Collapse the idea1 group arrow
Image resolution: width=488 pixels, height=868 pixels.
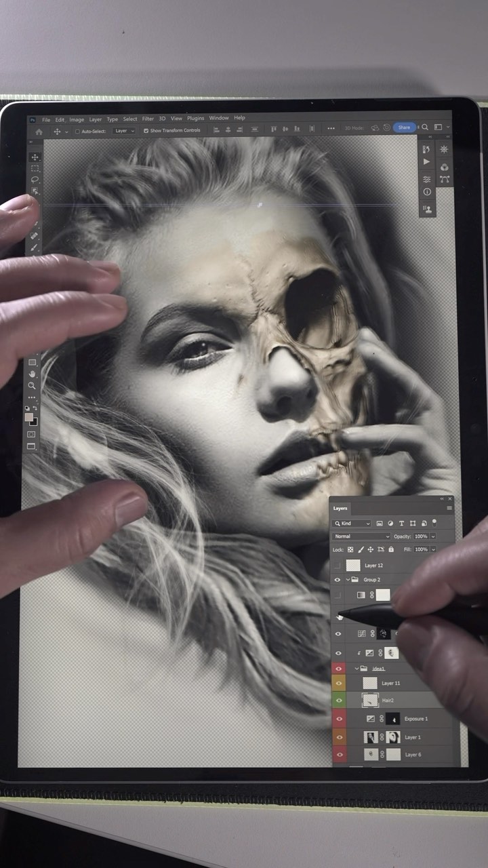pyautogui.click(x=357, y=668)
